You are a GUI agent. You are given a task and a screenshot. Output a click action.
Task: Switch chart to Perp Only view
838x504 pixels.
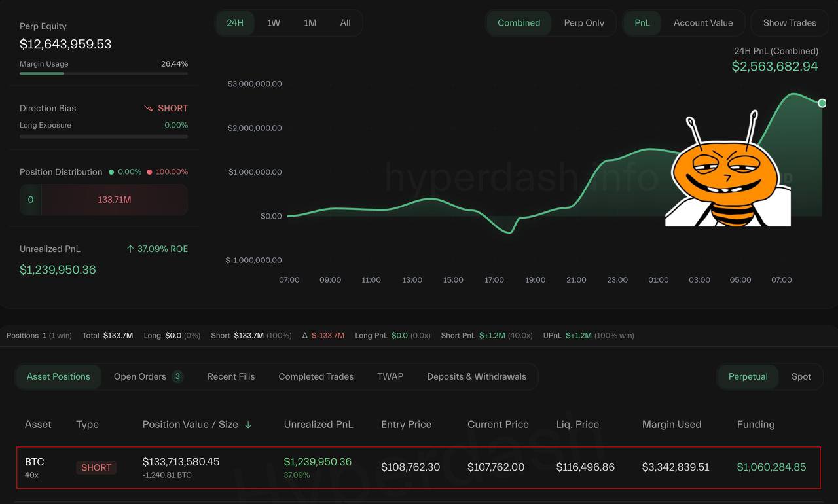click(584, 23)
